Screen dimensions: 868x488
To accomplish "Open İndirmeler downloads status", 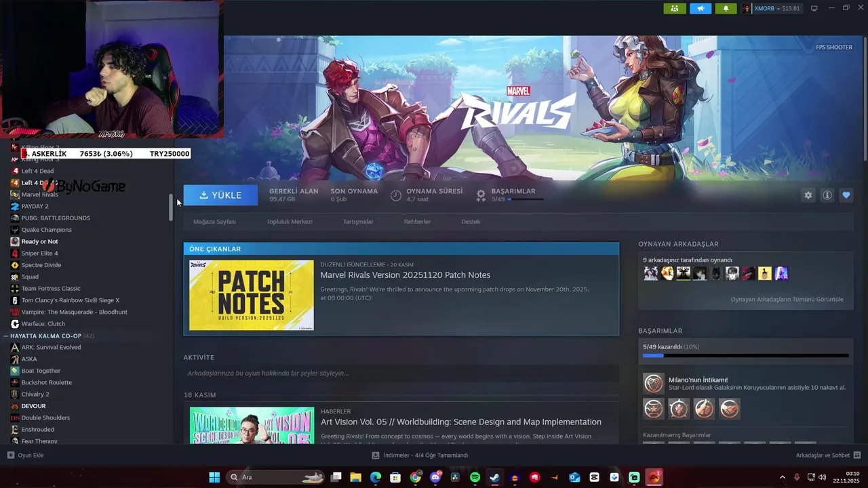I will coord(420,455).
